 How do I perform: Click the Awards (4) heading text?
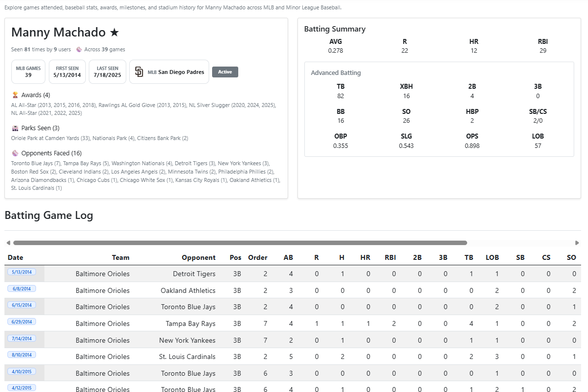[36, 95]
